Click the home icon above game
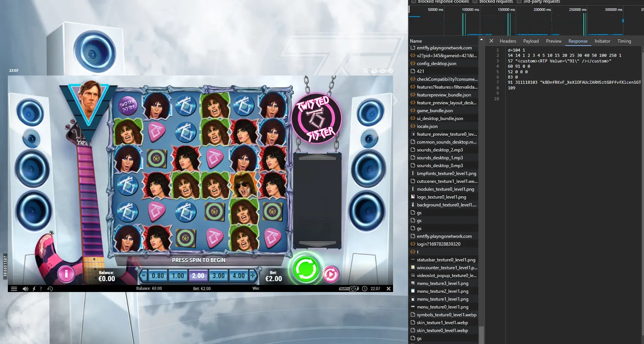This screenshot has height=344, width=644. coord(383,71)
